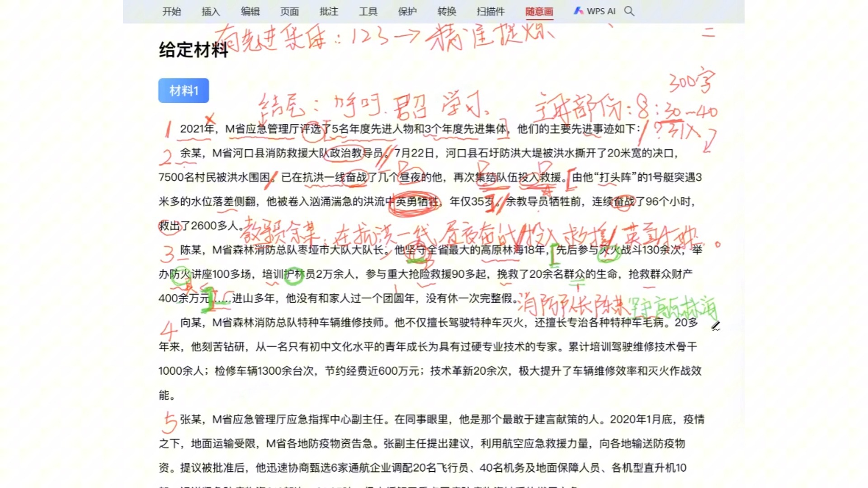Select the 转换 tab

click(x=447, y=11)
